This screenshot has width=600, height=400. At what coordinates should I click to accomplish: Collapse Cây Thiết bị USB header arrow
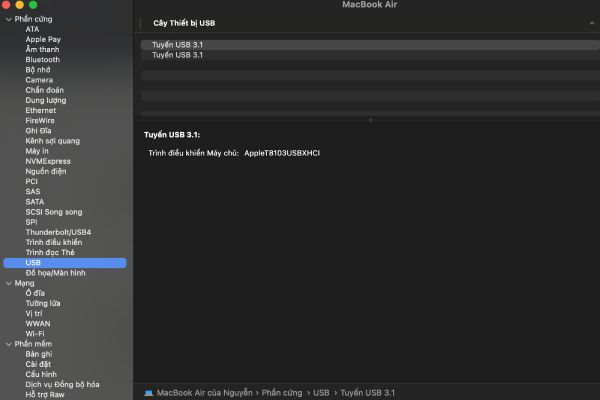pos(592,23)
